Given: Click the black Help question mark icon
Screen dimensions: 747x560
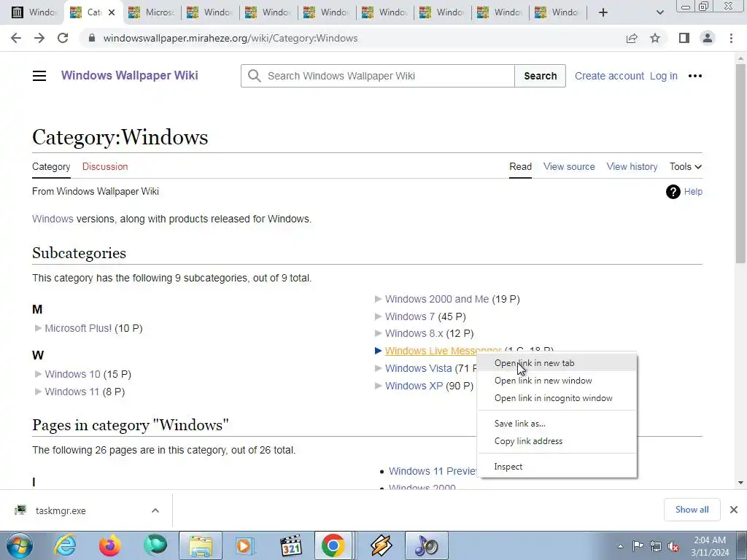Looking at the screenshot, I should [673, 192].
